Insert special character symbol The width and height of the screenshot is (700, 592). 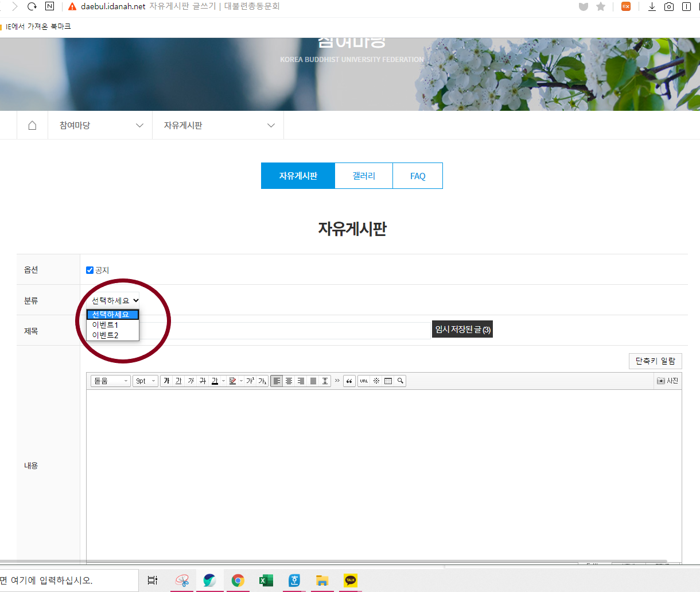tap(376, 381)
